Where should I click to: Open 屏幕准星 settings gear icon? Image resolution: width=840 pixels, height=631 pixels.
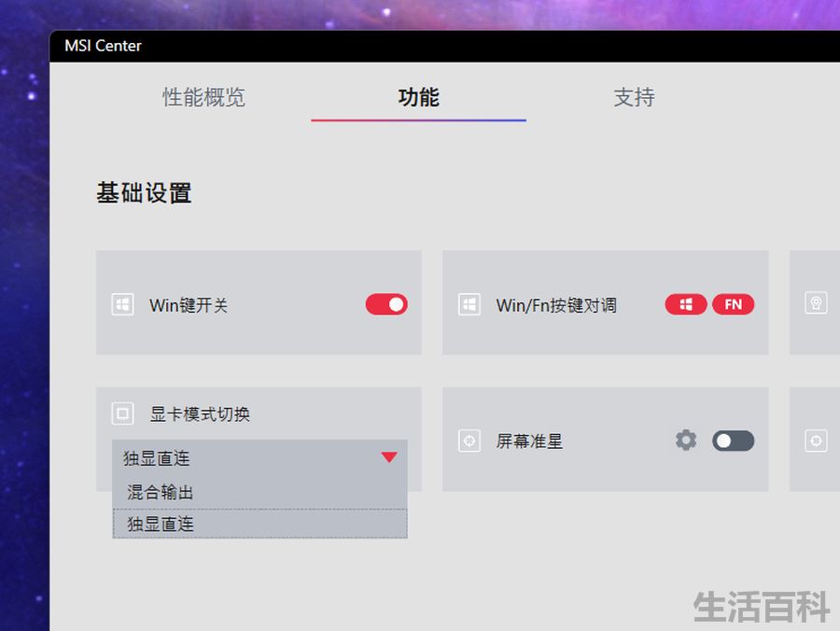[x=686, y=441]
